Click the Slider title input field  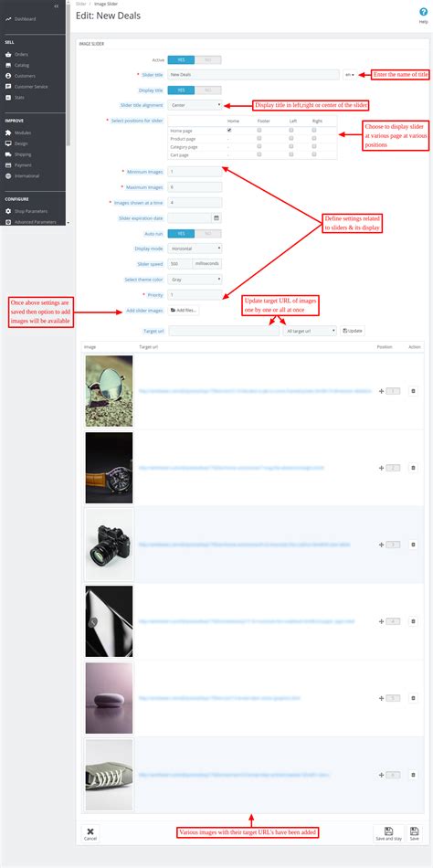click(253, 74)
